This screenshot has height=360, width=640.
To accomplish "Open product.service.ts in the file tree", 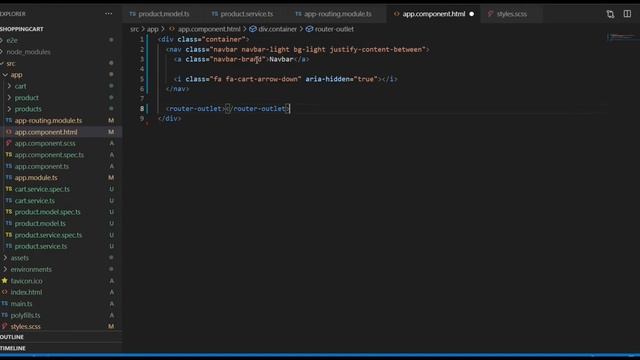I will [41, 246].
